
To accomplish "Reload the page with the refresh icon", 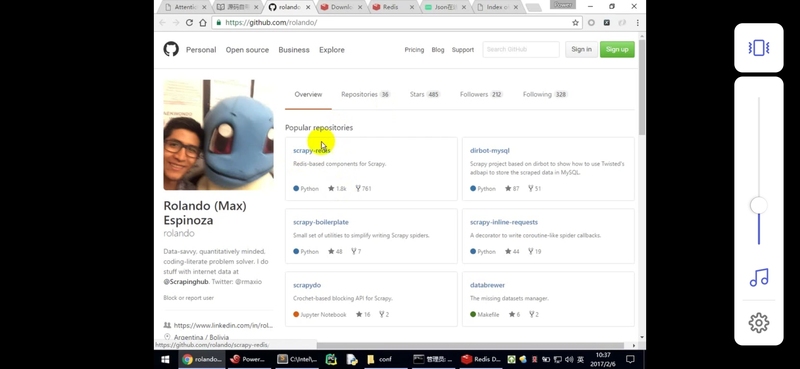I will pos(189,22).
